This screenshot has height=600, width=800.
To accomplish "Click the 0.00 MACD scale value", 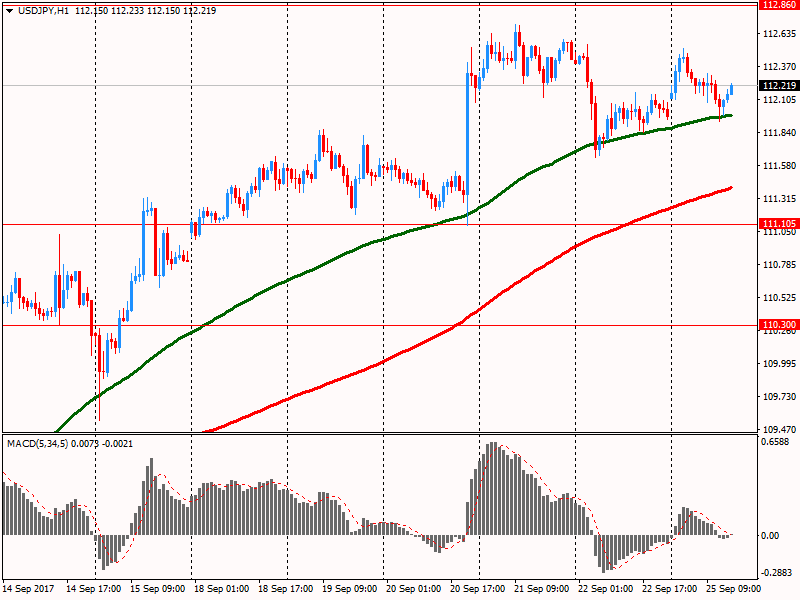I will tap(770, 536).
